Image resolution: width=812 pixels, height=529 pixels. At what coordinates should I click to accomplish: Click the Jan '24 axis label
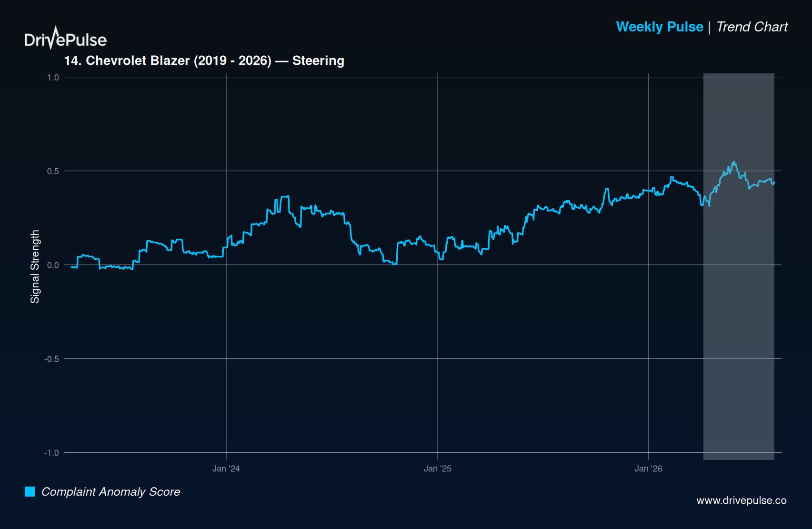click(226, 468)
